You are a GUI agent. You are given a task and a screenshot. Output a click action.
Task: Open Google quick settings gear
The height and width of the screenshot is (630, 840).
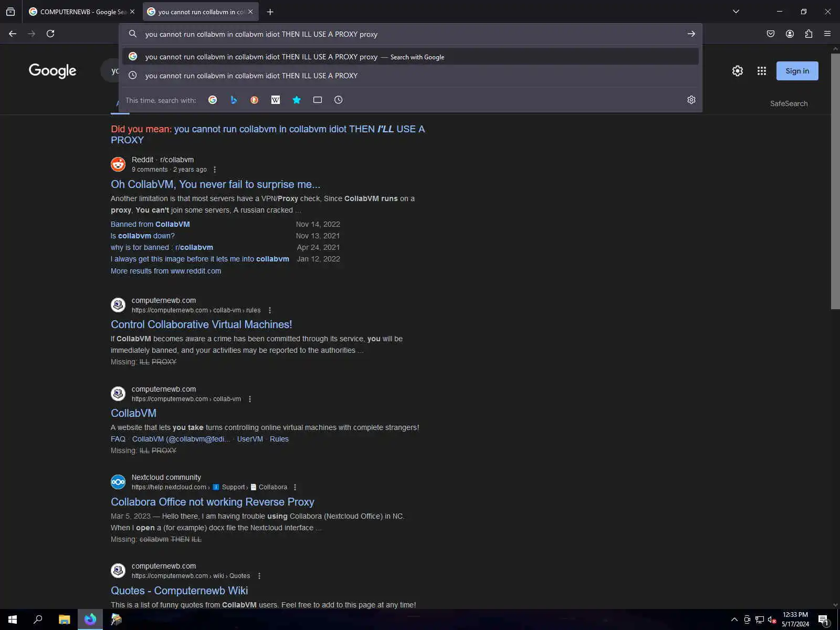click(x=738, y=71)
